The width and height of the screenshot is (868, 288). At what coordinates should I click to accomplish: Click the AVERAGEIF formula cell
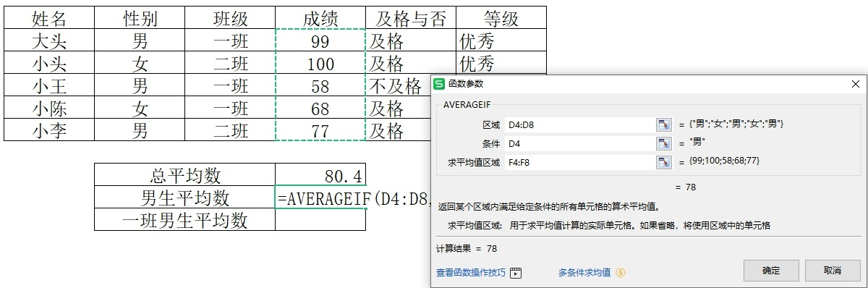click(320, 197)
